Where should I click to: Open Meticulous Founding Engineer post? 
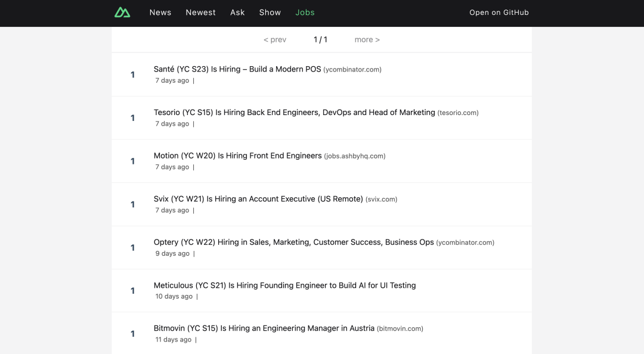[284, 285]
